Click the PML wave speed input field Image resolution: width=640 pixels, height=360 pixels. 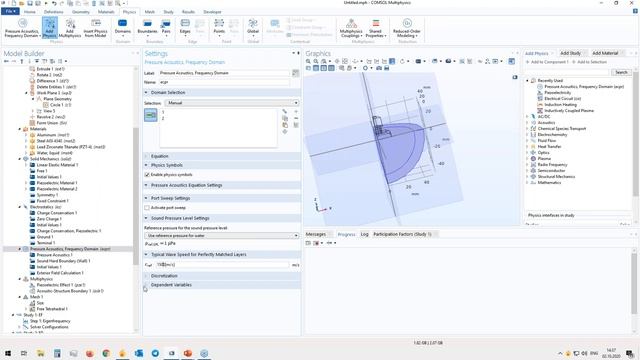coord(222,265)
